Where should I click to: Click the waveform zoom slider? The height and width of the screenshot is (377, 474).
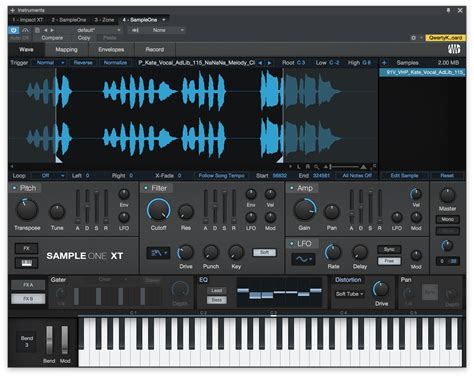345,167
